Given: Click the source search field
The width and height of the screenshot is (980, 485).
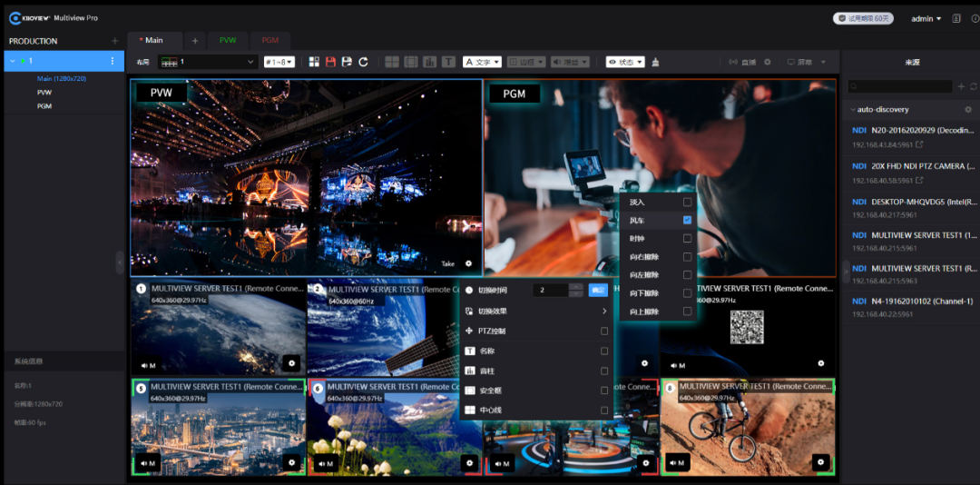Looking at the screenshot, I should click(901, 86).
